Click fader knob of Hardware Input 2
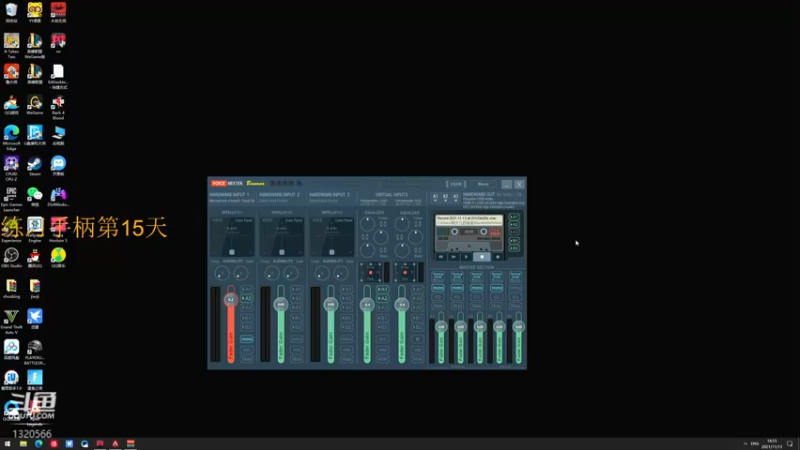 [x=281, y=305]
